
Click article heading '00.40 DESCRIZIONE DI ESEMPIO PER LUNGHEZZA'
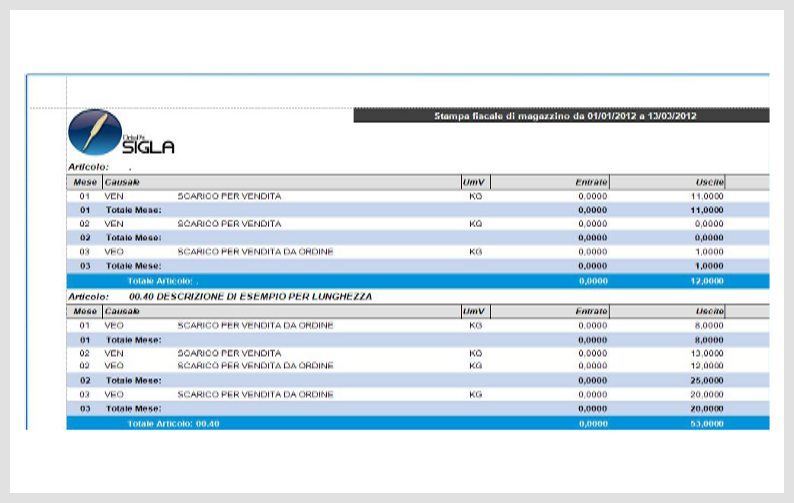(251, 296)
